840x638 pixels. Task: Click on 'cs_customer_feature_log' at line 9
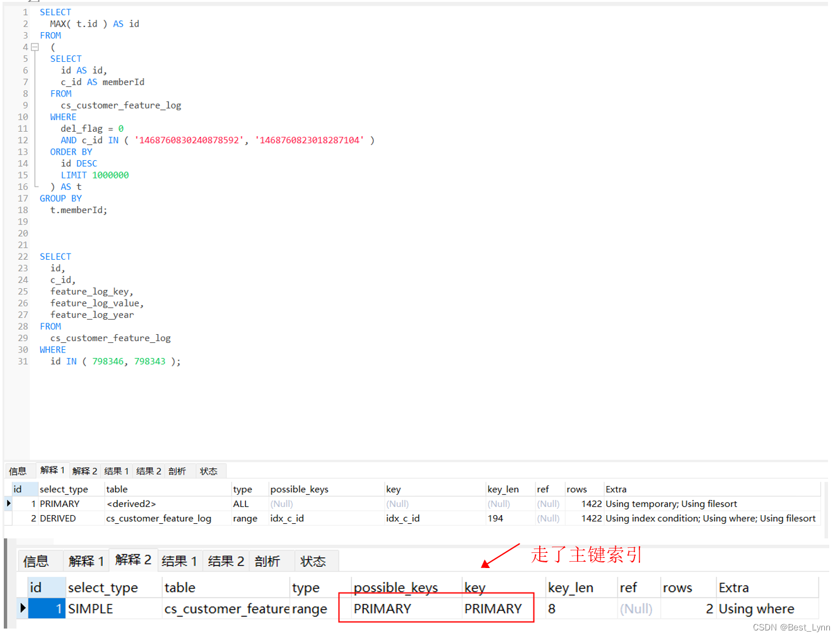click(x=121, y=105)
